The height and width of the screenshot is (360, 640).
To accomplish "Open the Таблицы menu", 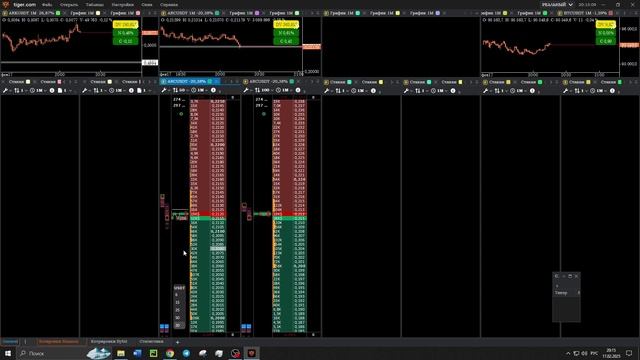I will (94, 4).
